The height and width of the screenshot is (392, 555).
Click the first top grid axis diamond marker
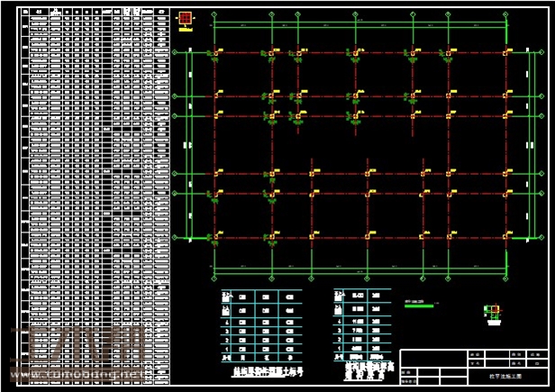click(x=214, y=14)
